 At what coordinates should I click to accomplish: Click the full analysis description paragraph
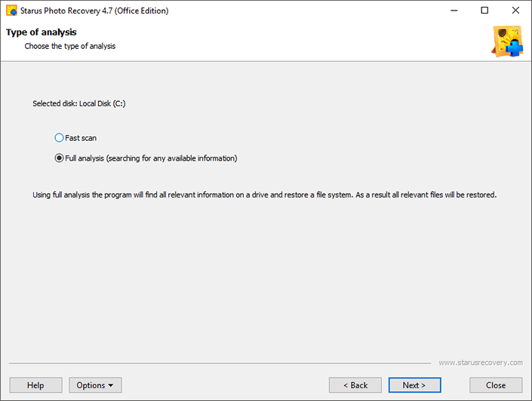point(265,195)
